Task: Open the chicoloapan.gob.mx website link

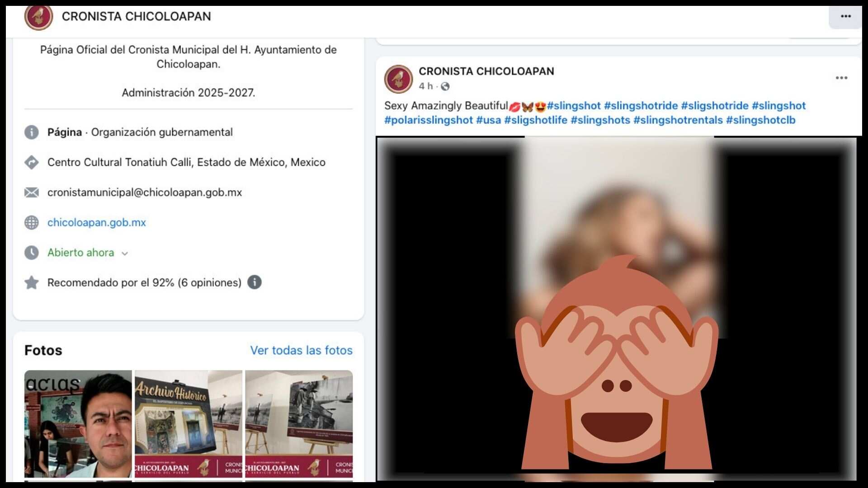Action: click(x=96, y=223)
